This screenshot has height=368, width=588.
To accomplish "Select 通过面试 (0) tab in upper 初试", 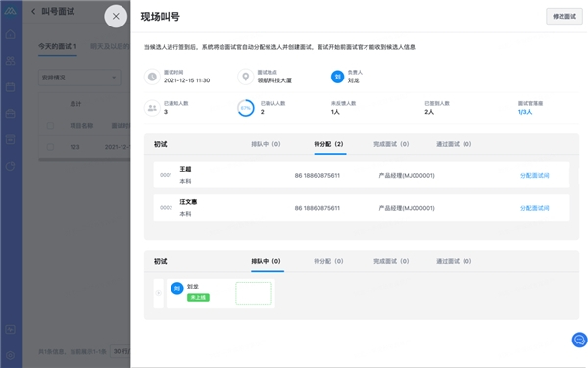I will (x=454, y=144).
